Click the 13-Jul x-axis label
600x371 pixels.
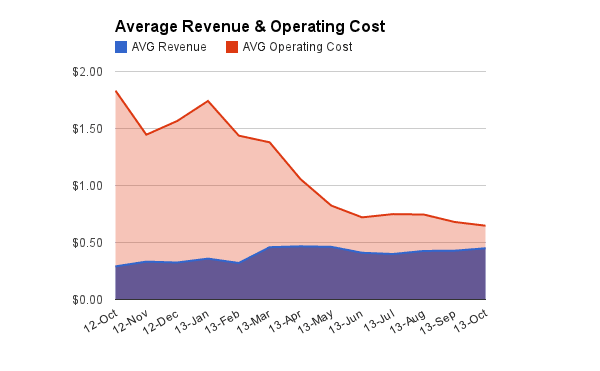click(379, 321)
